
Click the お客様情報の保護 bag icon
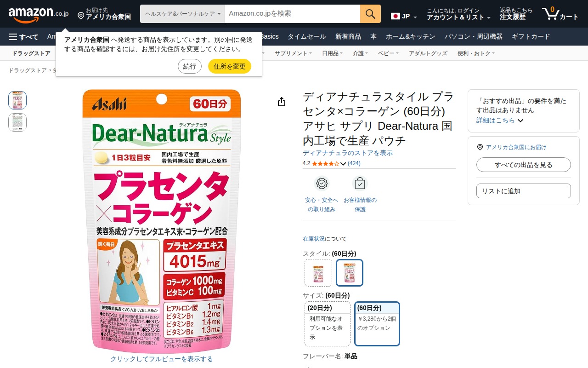pos(360,184)
